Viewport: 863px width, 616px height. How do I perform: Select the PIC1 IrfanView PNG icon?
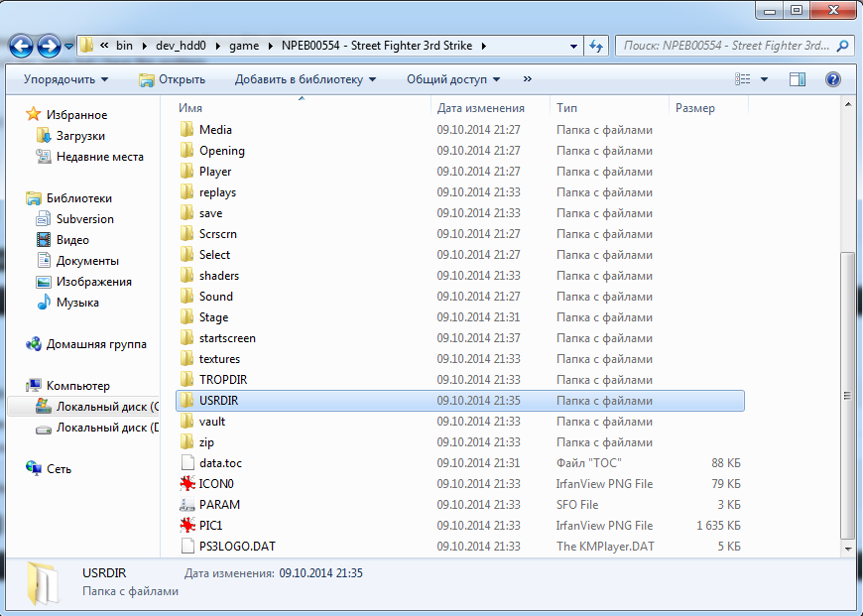point(187,525)
